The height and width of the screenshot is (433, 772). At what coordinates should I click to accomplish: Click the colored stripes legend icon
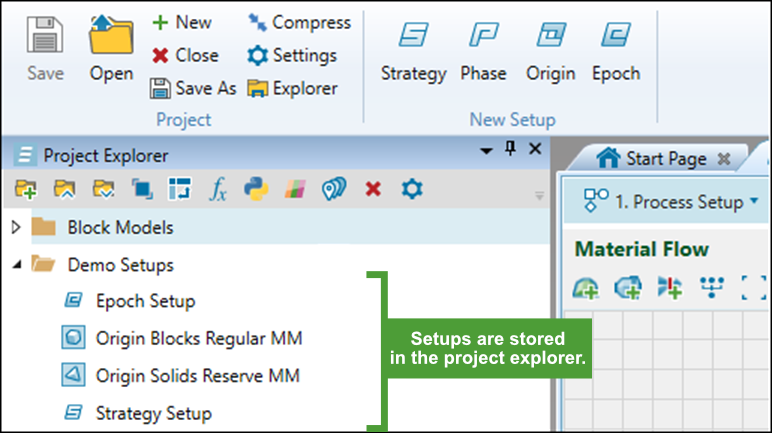295,189
